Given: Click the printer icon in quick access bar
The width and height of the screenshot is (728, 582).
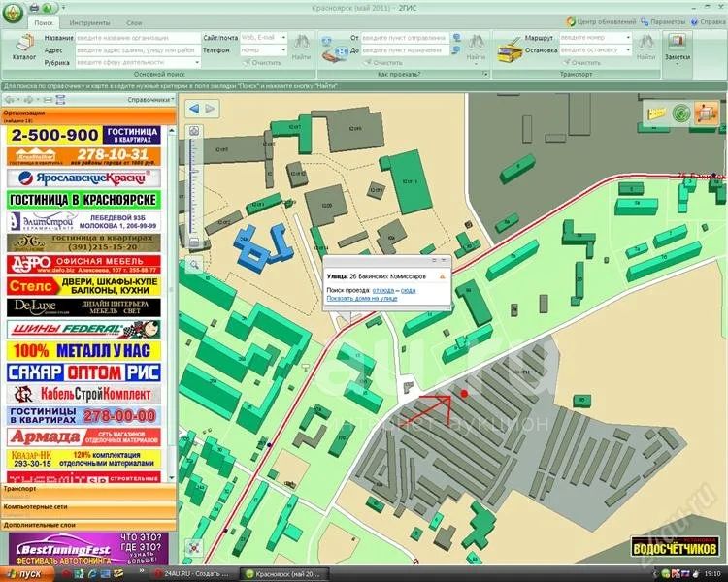Looking at the screenshot, I should point(34,8).
